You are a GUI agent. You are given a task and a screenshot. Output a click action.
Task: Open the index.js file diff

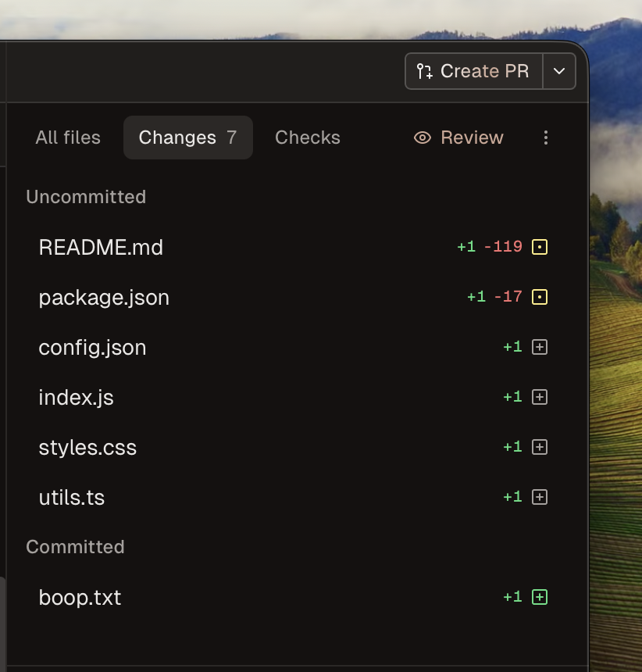[x=76, y=397]
